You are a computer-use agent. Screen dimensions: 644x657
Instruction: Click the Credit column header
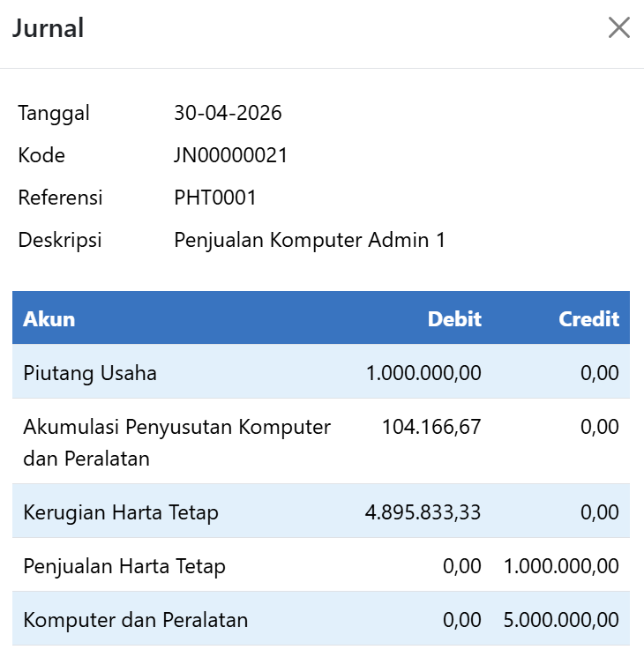point(589,319)
